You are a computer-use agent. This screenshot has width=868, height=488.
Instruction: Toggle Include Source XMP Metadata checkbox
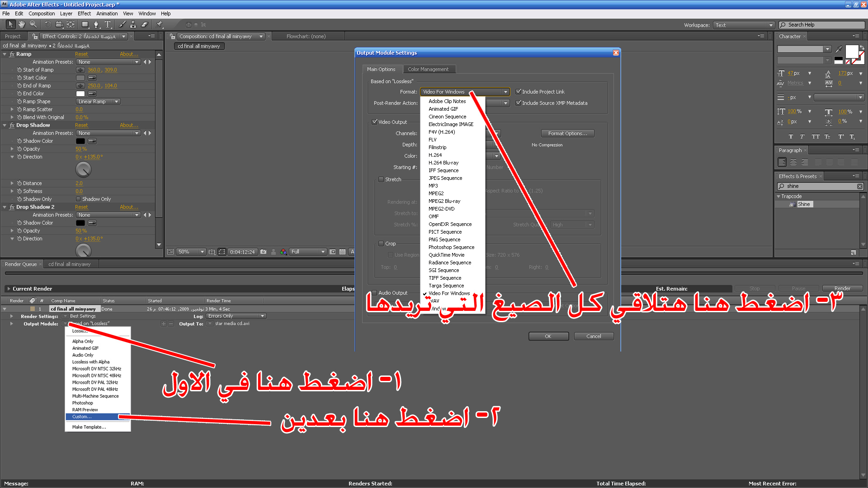point(519,103)
